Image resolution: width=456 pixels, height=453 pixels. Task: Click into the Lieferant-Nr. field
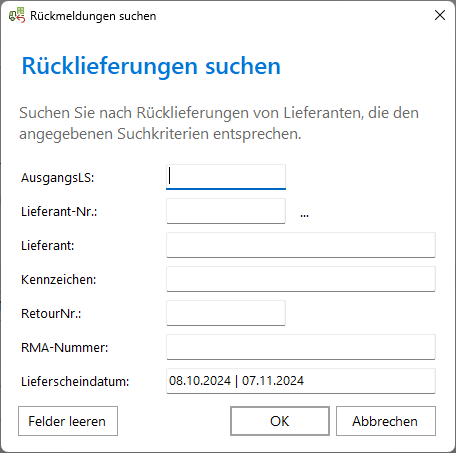(226, 211)
